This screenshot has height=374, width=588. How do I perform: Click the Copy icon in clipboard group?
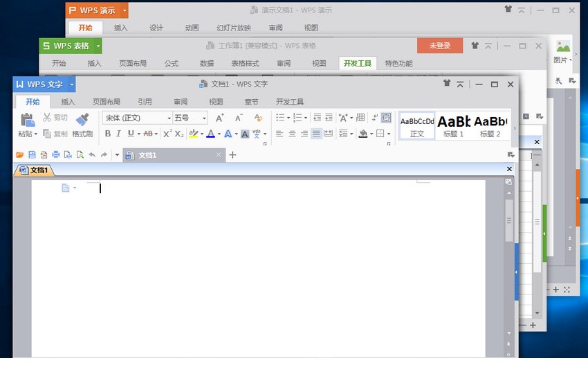point(47,133)
